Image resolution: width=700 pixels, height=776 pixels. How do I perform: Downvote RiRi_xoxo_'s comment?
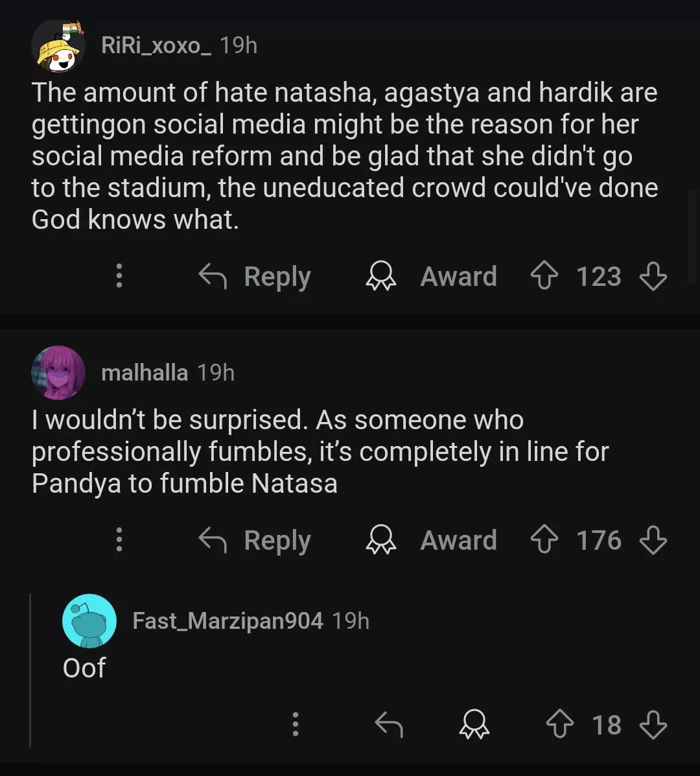click(x=653, y=277)
